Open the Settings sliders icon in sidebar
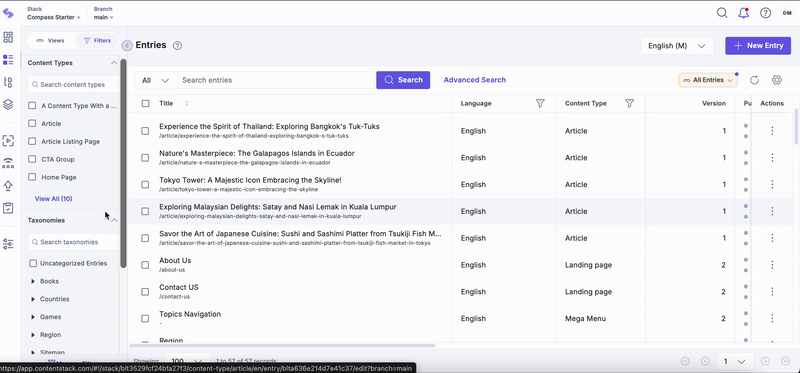Viewport: 800px width, 373px height. 8,244
